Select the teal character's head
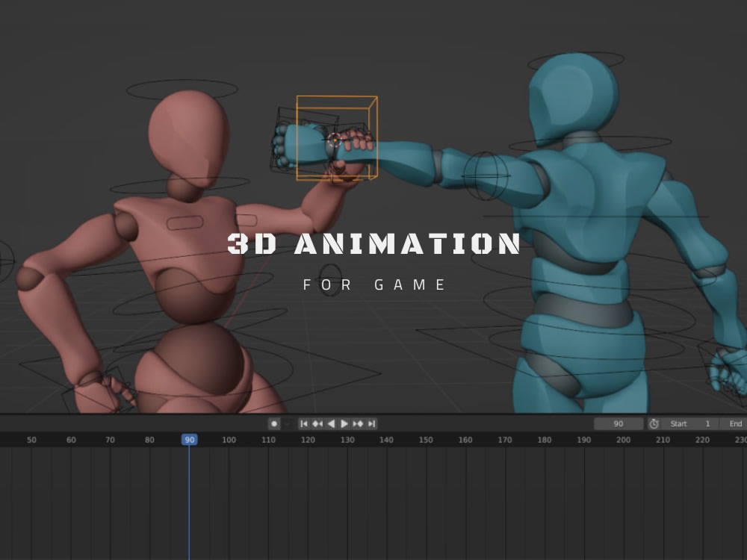 click(574, 98)
